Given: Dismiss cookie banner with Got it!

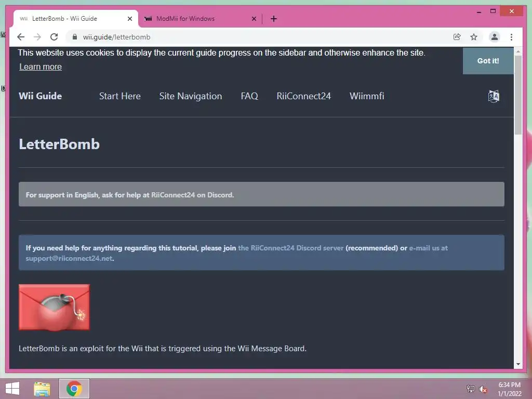Looking at the screenshot, I should coord(488,61).
